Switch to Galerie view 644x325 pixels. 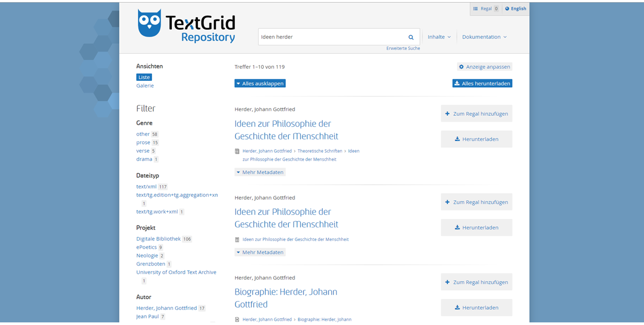click(x=145, y=86)
